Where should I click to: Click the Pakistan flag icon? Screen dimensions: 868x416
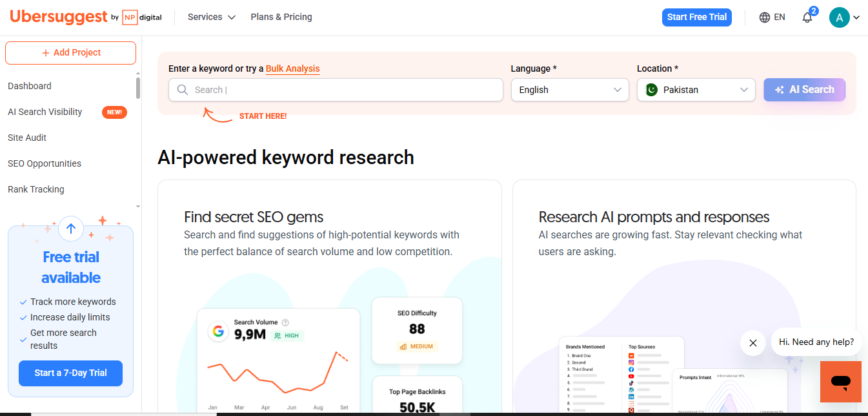tap(652, 90)
